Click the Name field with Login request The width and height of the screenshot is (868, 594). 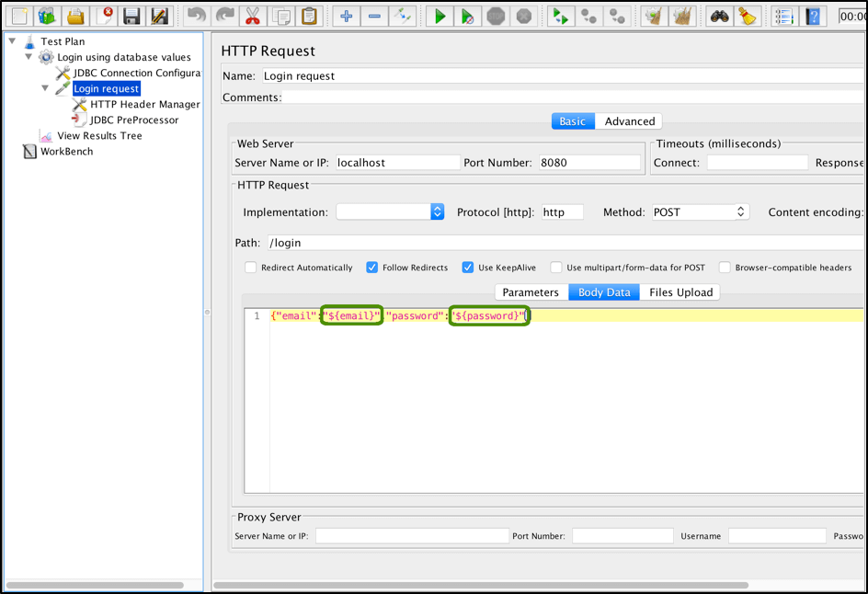562,75
